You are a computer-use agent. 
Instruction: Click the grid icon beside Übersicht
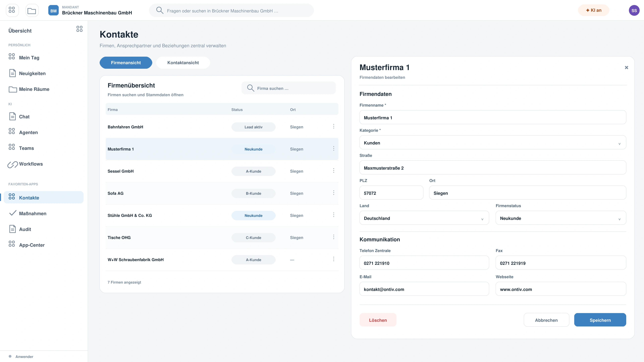coord(79,29)
